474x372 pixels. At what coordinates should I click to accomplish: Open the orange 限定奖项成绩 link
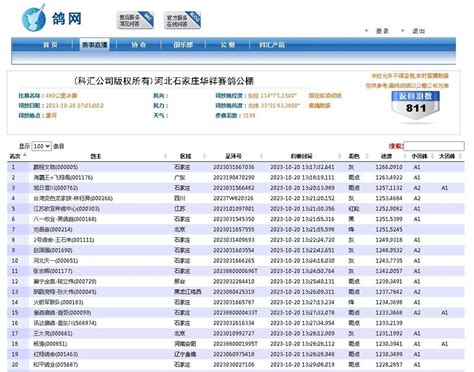click(x=325, y=96)
